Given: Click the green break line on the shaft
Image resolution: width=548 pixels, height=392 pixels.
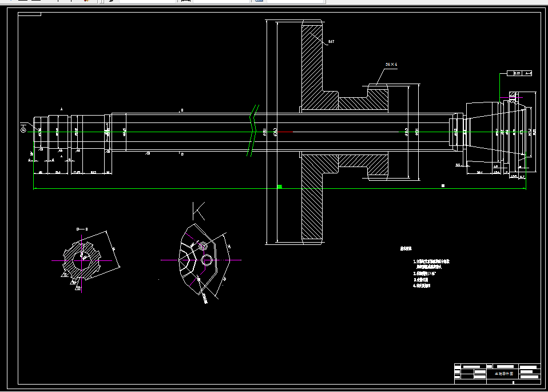Looking at the screenshot, I should click(253, 130).
